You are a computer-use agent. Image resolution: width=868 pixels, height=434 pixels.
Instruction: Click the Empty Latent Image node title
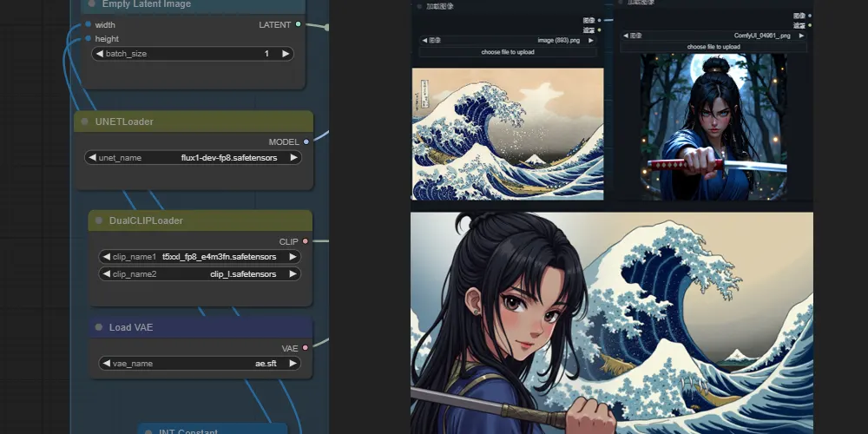[147, 4]
